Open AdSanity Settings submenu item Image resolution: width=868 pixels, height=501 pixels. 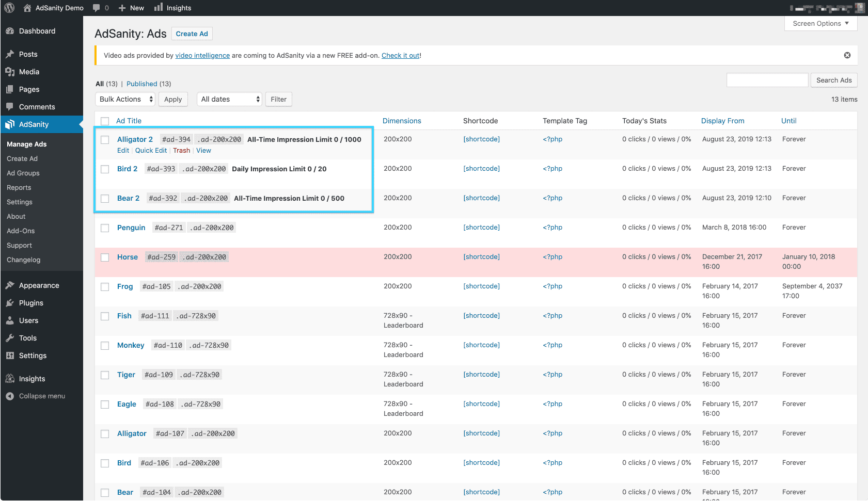coord(20,202)
